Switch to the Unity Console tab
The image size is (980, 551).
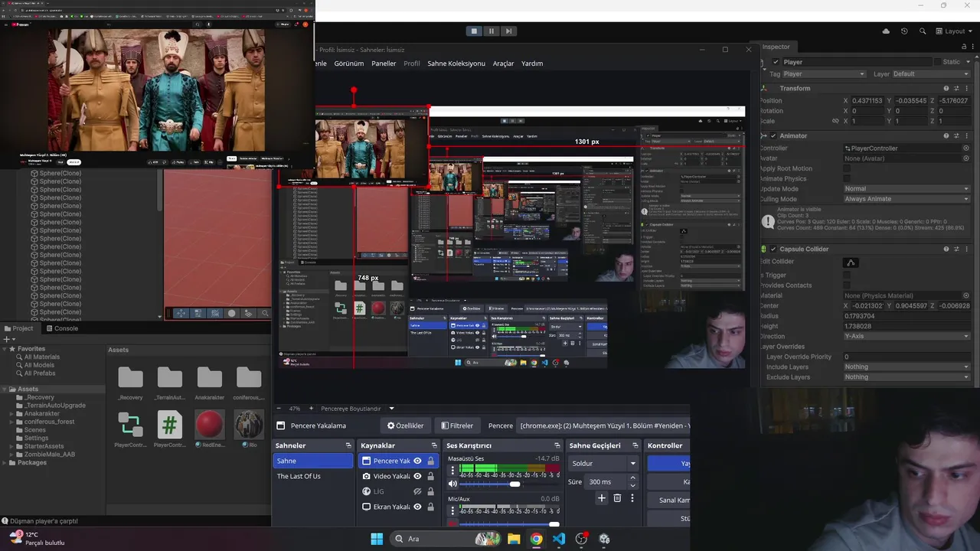tap(62, 328)
